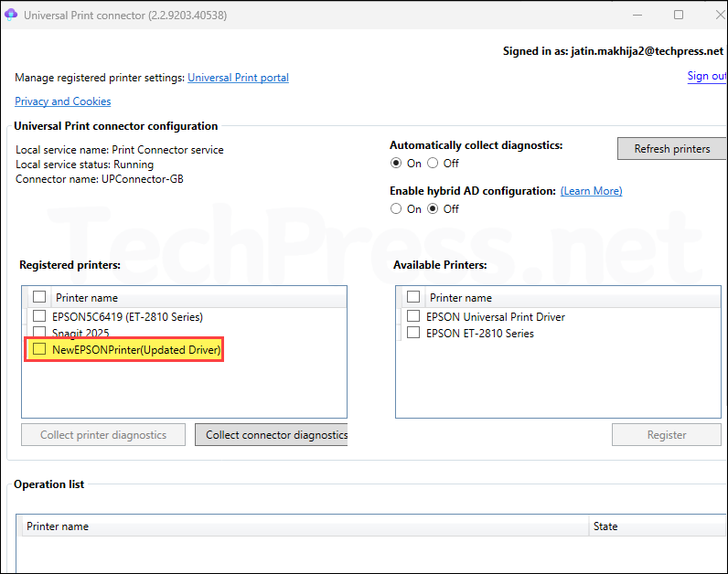Click the Universal Print connector app icon
This screenshot has width=728, height=574.
[x=11, y=15]
